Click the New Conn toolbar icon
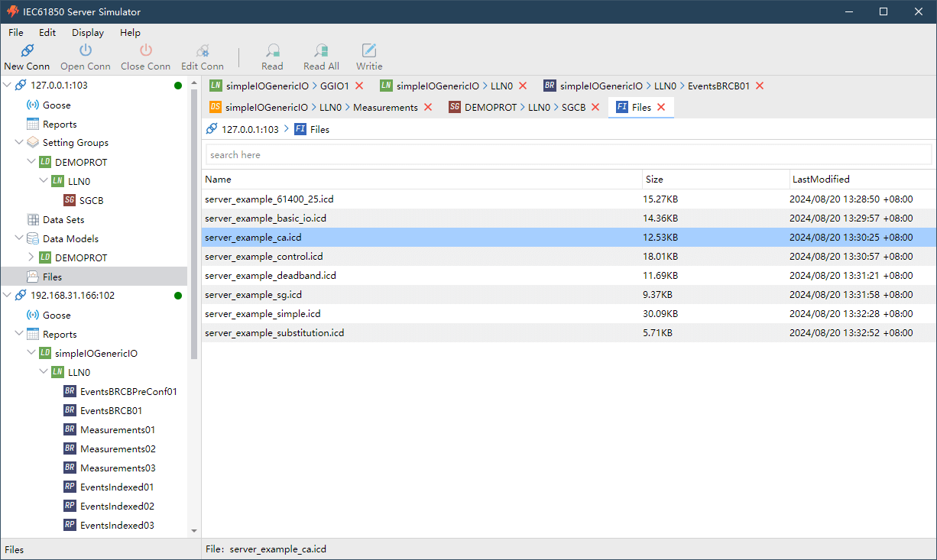Viewport: 937px width, 560px height. [x=27, y=50]
